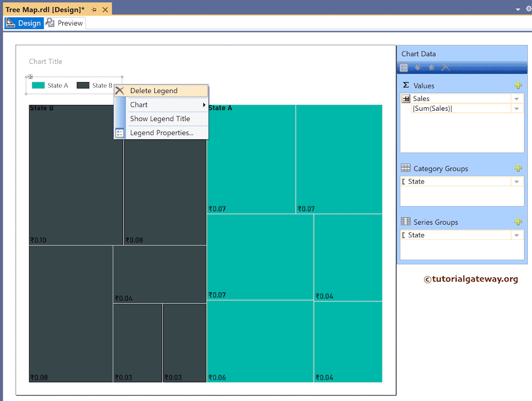
Task: Open the window settings gear
Action: tap(528, 9)
